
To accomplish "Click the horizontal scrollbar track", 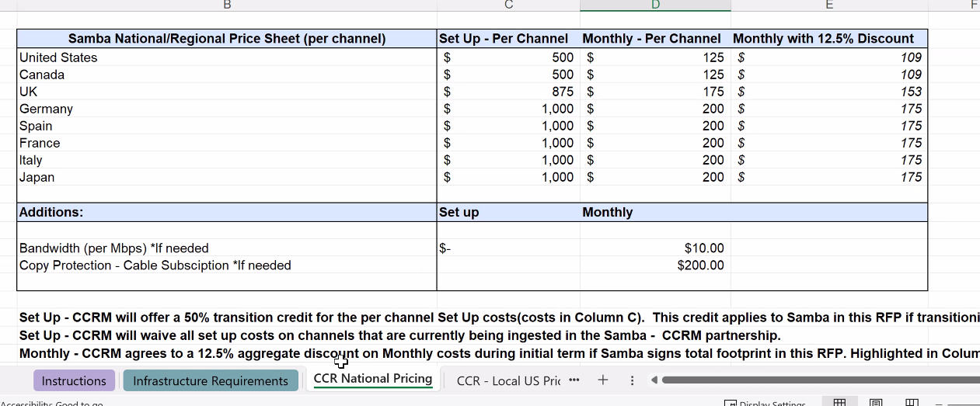I will pos(820,380).
